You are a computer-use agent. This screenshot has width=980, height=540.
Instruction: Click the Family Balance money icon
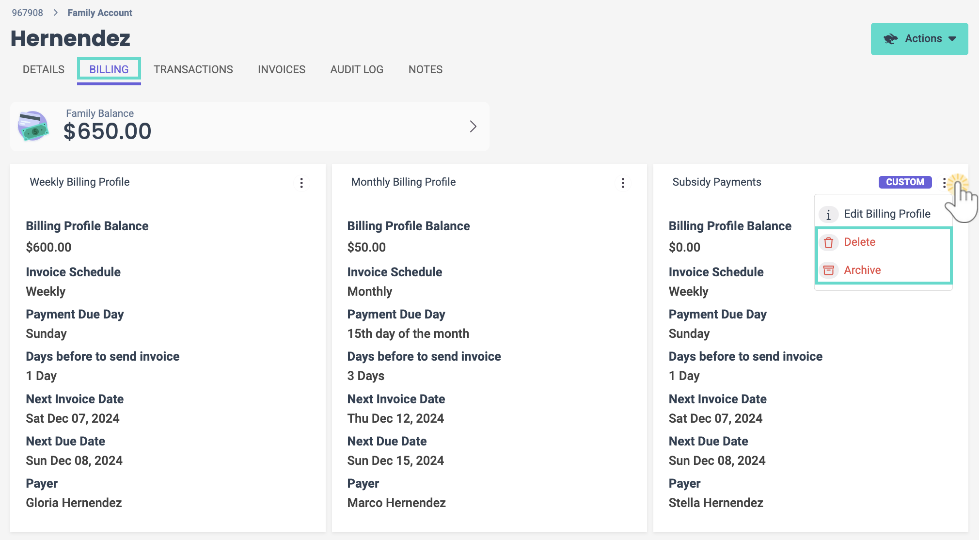point(33,126)
